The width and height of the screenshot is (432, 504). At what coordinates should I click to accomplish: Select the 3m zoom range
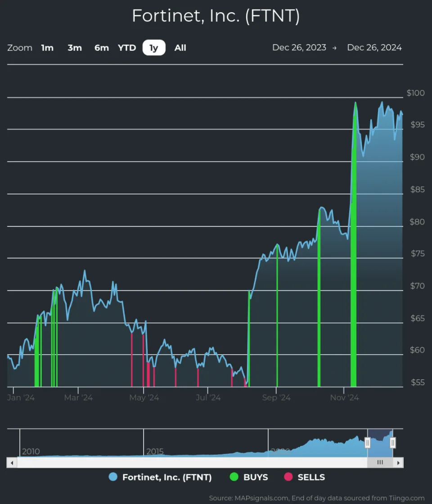pos(75,48)
